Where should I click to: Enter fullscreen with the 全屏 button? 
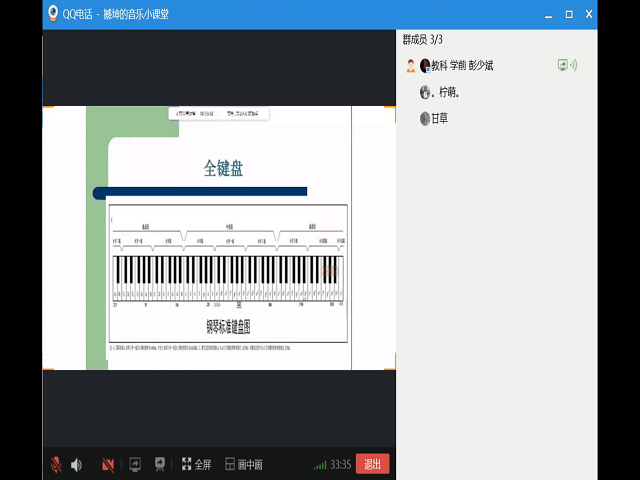(x=196, y=464)
